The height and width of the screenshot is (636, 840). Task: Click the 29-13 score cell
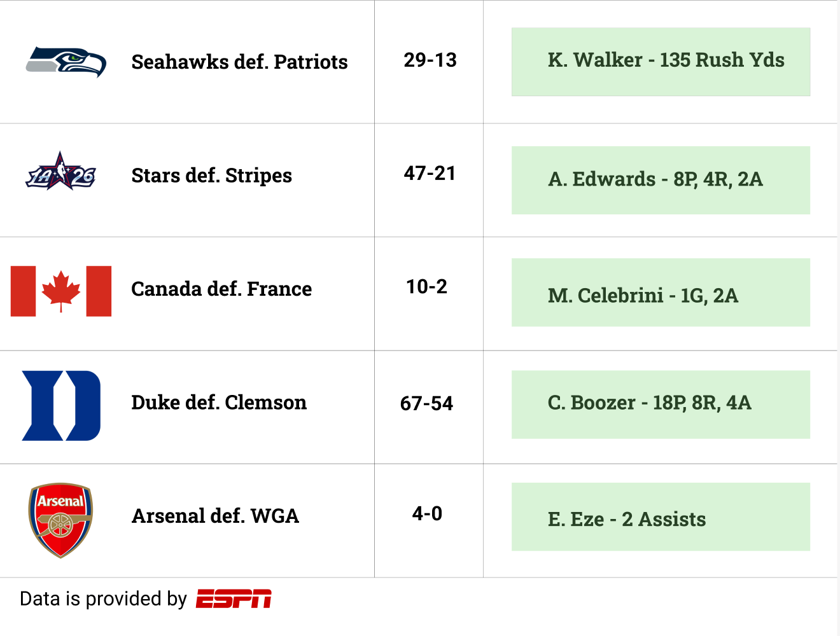[430, 60]
